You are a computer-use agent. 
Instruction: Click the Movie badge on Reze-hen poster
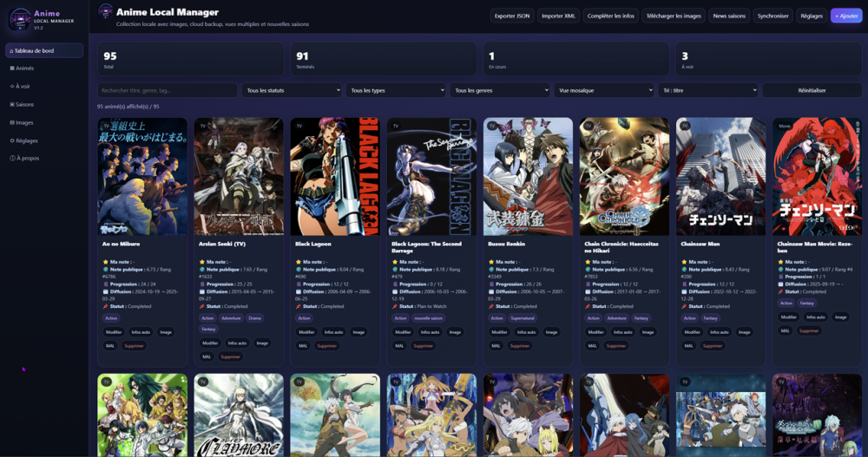(785, 126)
